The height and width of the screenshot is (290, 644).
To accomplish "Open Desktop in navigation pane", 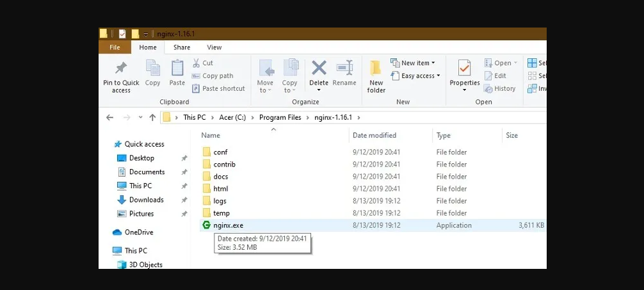I will (x=141, y=158).
